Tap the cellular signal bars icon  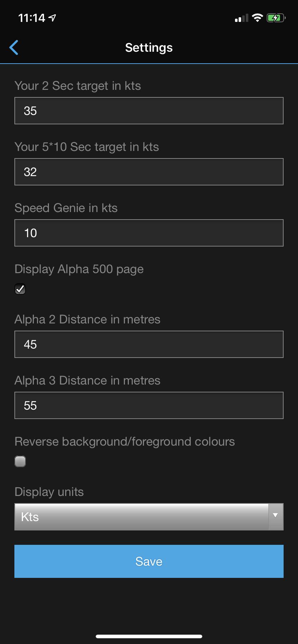click(x=241, y=18)
